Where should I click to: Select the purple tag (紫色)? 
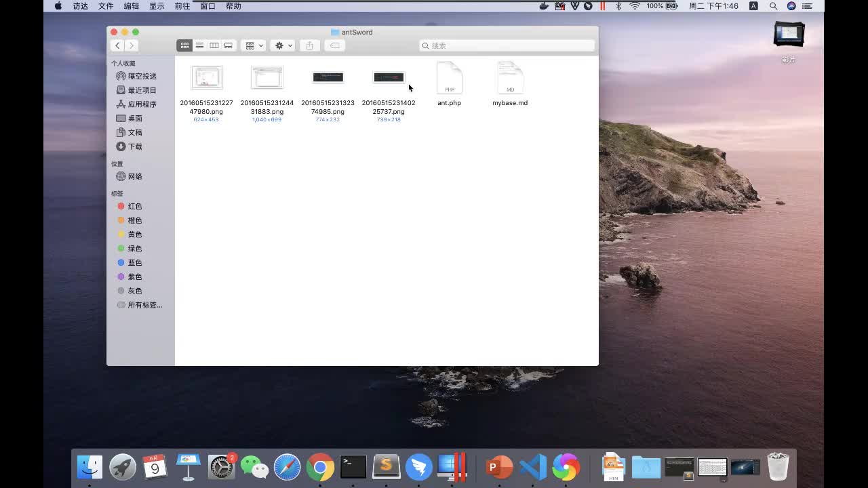point(130,277)
